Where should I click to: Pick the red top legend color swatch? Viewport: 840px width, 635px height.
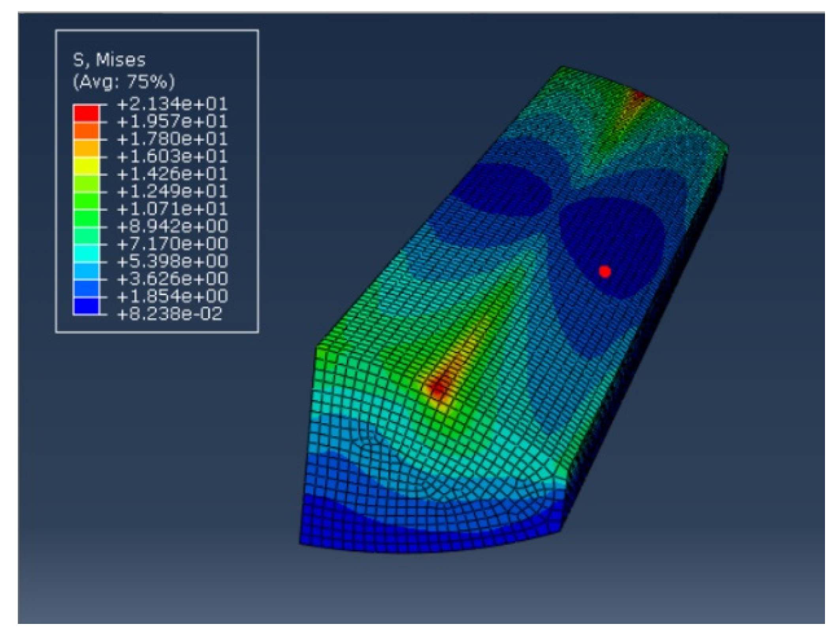[86, 113]
